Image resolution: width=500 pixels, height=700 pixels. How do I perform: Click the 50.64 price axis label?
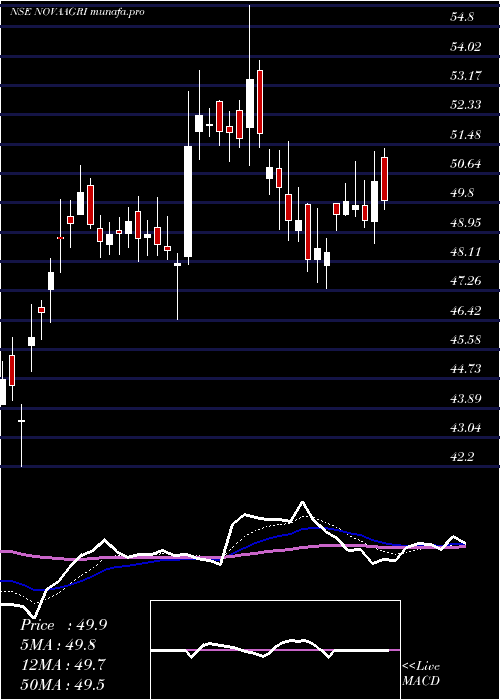pos(467,164)
